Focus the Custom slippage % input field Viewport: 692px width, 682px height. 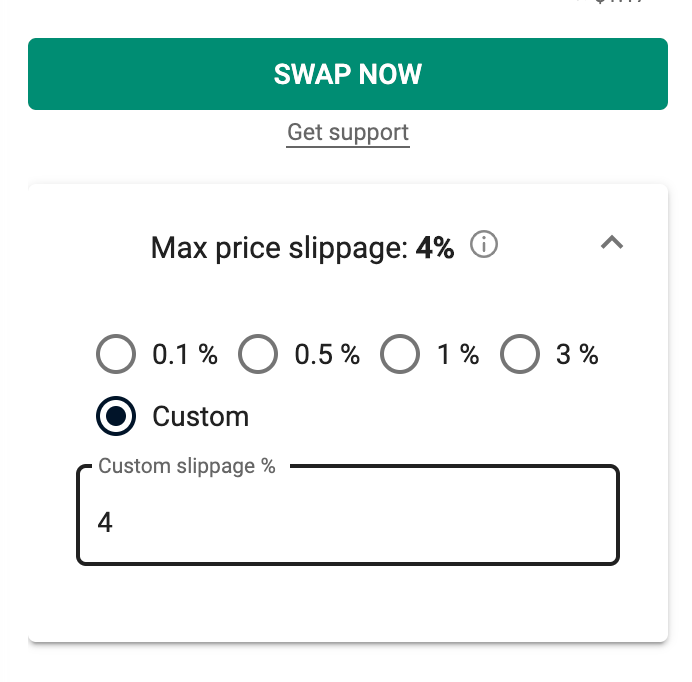point(348,515)
